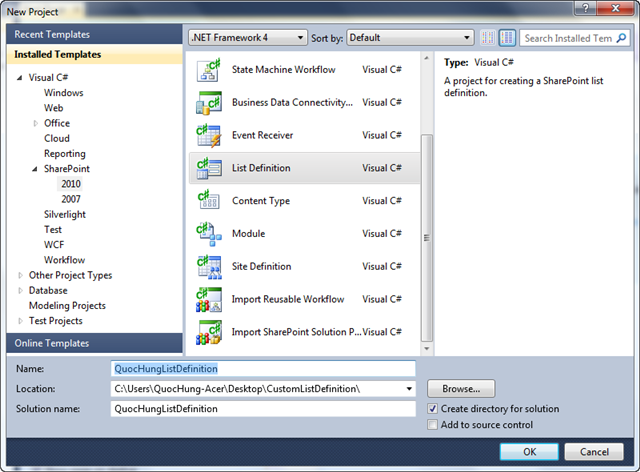Select the Cloud tree item
The width and height of the screenshot is (640, 472).
(57, 138)
